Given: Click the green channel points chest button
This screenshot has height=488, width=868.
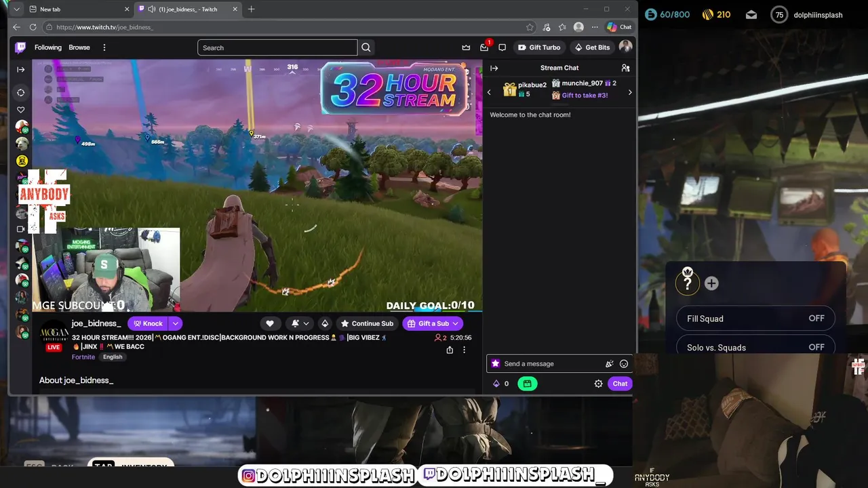Looking at the screenshot, I should [527, 384].
